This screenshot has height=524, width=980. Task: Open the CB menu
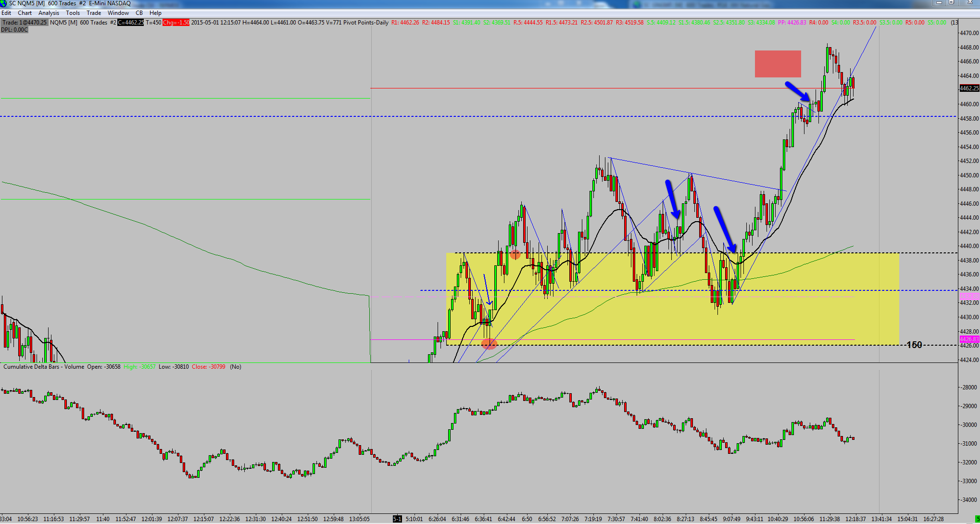(x=139, y=13)
